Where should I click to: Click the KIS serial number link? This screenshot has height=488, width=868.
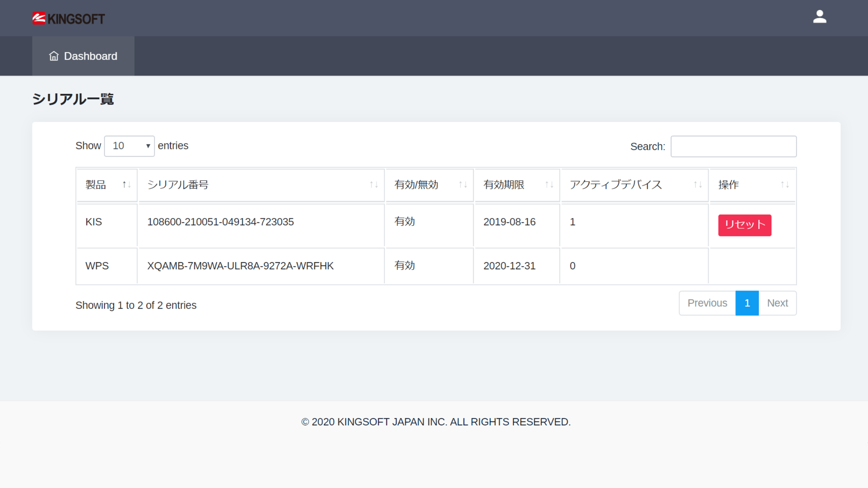(x=221, y=222)
